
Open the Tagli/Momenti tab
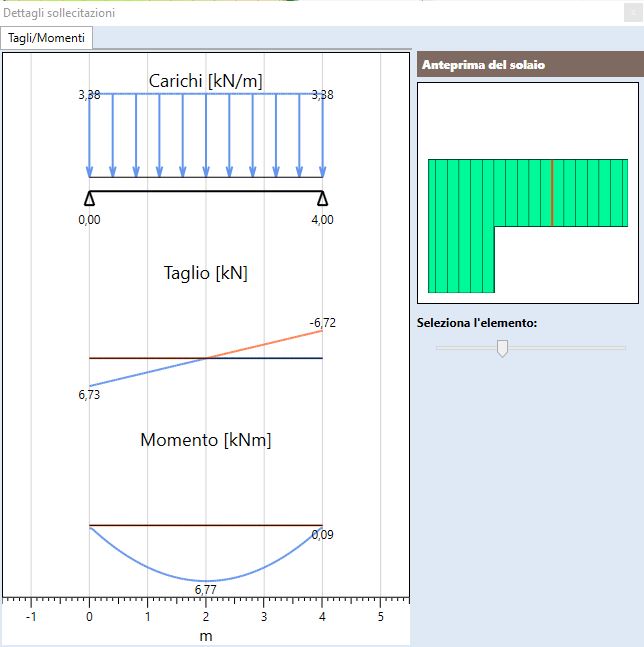click(47, 38)
